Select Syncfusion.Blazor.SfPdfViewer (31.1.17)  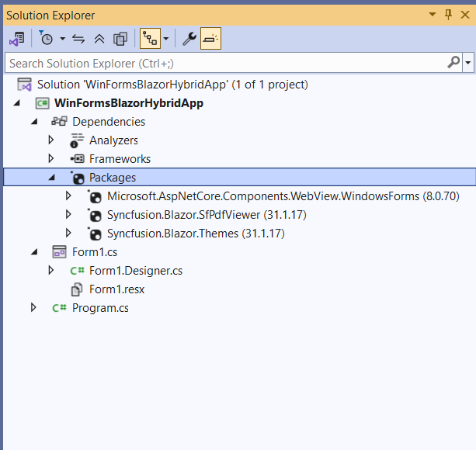[x=207, y=215]
